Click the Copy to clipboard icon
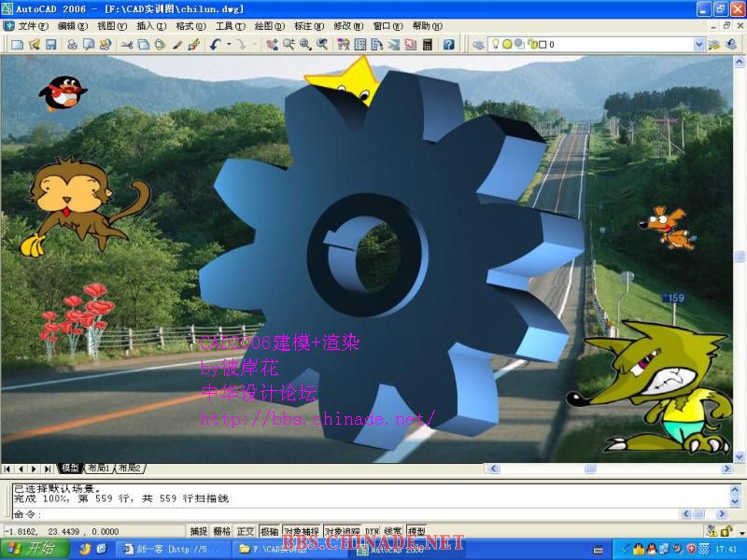Viewport: 747px width, 560px height. click(x=144, y=44)
